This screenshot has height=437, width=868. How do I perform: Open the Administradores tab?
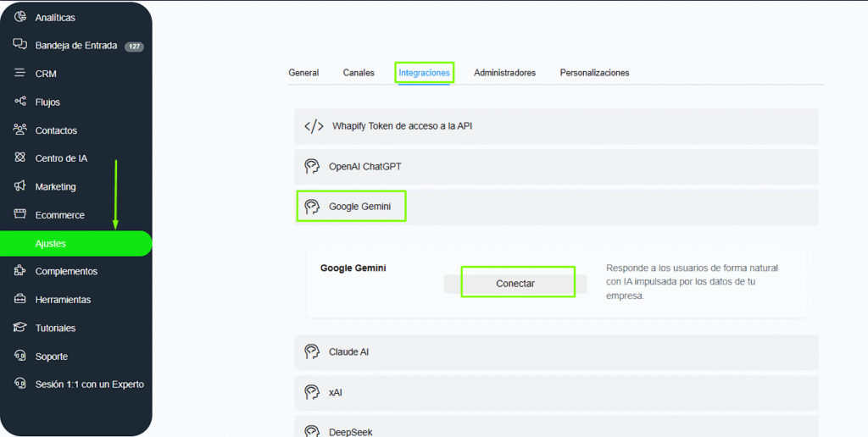coord(504,73)
